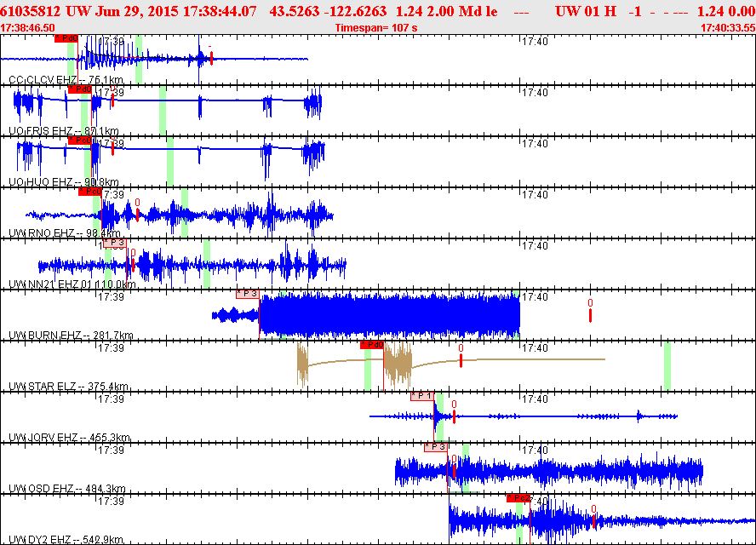Click the red coda marker on BURN trace

pos(590,315)
